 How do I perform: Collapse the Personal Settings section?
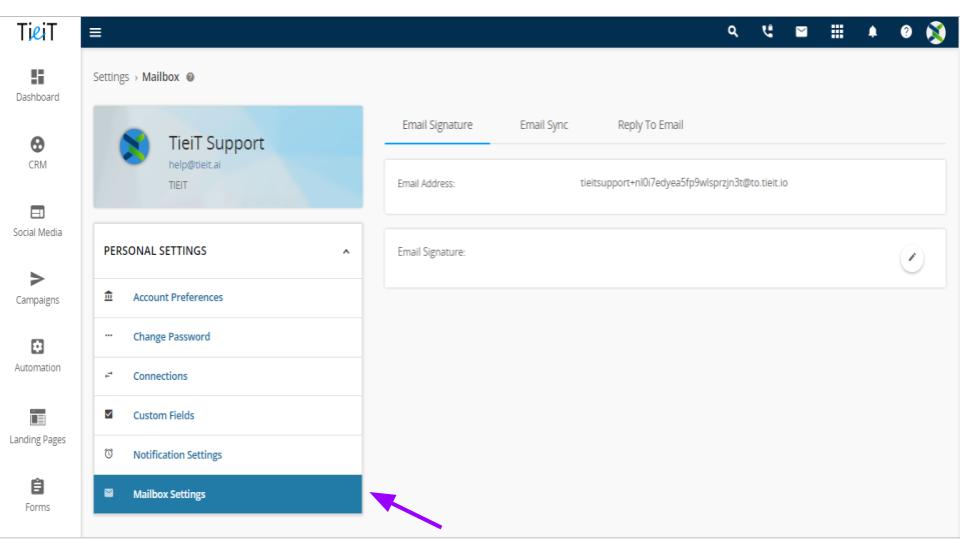[346, 252]
